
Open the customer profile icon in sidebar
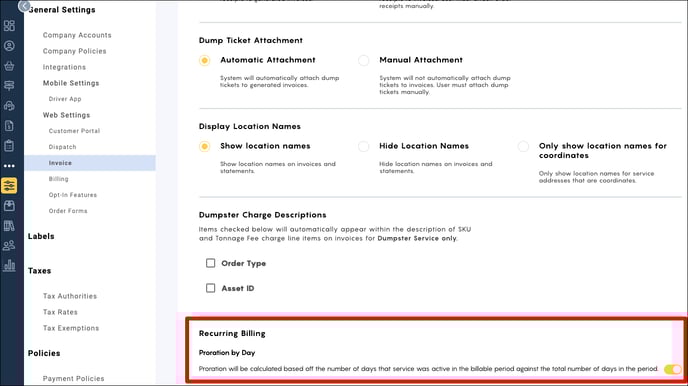[x=9, y=46]
